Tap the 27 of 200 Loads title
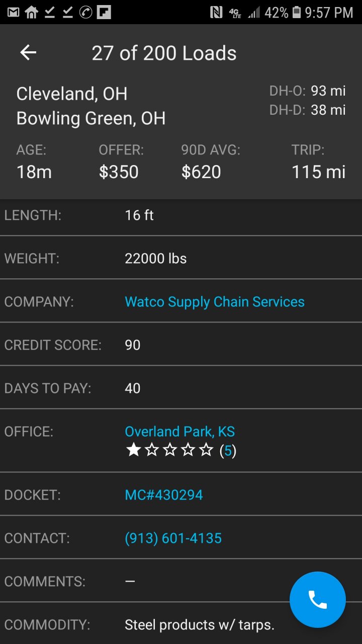Viewport: 362px width, 644px height. [x=164, y=53]
